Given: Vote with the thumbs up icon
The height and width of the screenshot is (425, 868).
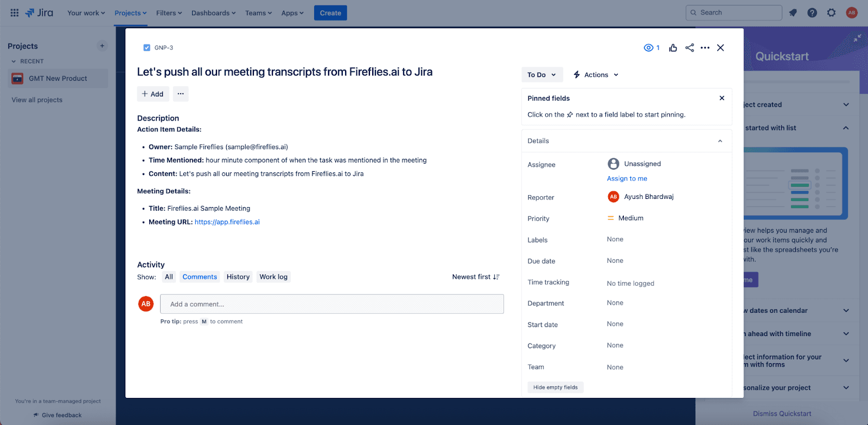Looking at the screenshot, I should click(x=673, y=48).
